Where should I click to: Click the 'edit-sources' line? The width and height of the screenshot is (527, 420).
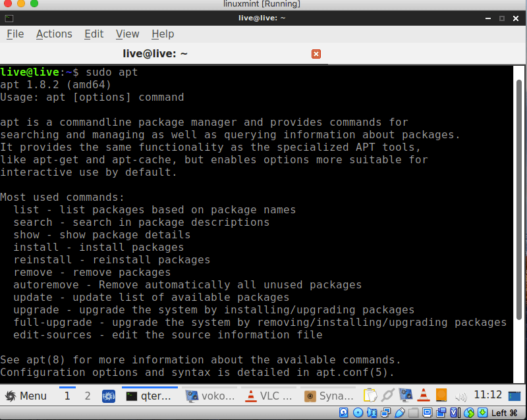[x=168, y=334]
